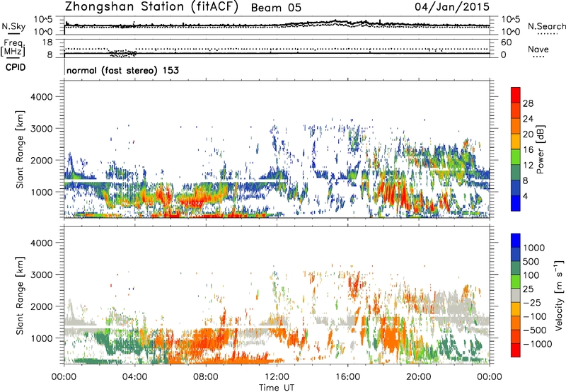Viewport: 566px width, 392px height.
Task: Click the velocity colorbar '1000' label
Action: click(x=534, y=248)
